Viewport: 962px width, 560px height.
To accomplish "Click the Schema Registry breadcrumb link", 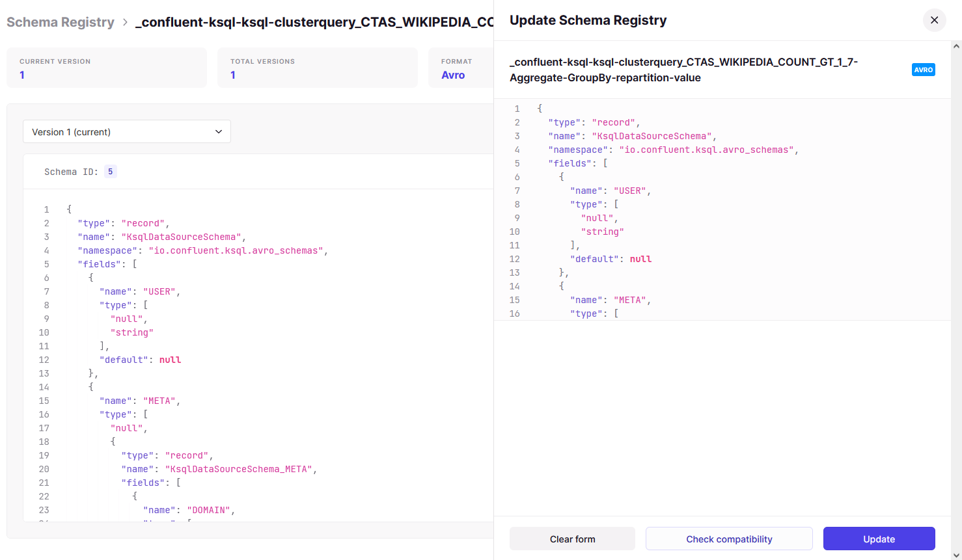I will [61, 22].
